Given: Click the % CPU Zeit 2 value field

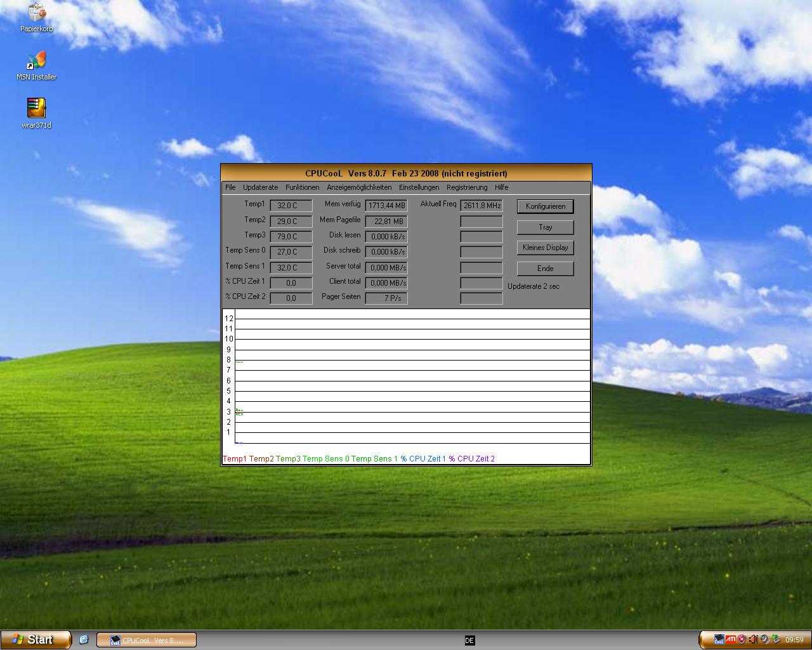Looking at the screenshot, I should (291, 298).
